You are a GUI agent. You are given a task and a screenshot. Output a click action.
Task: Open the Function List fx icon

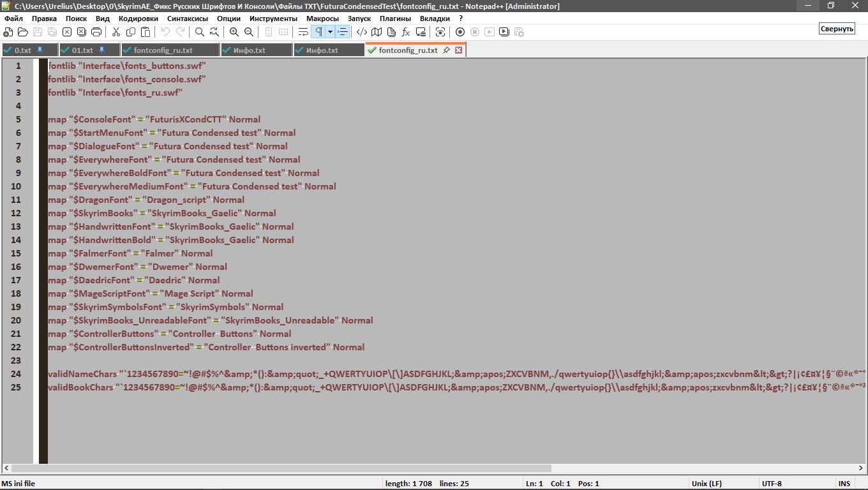(x=405, y=32)
